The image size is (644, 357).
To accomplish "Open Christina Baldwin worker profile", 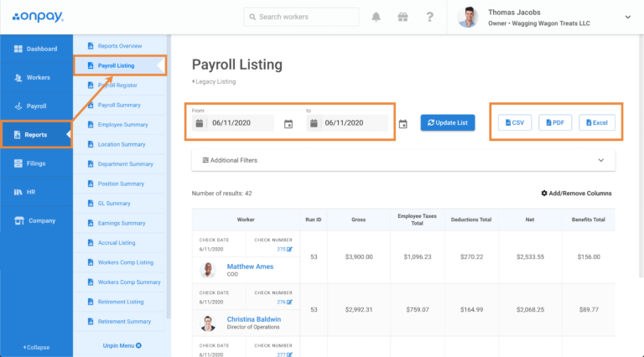I will click(x=254, y=319).
